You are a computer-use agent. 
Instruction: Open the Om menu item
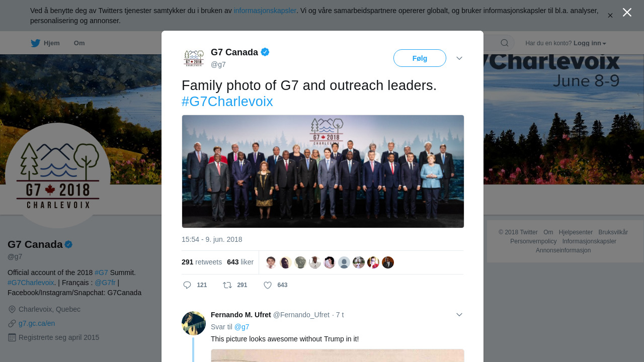point(79,43)
